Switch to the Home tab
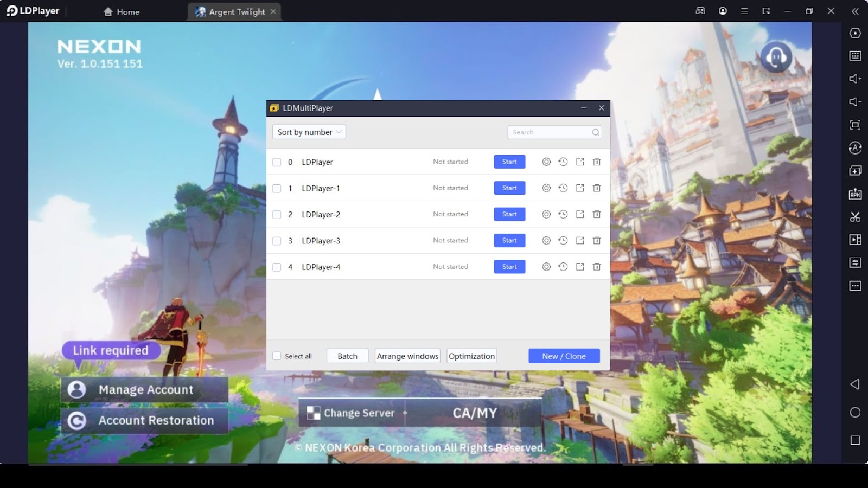Viewport: 868px width, 488px height. pos(122,11)
